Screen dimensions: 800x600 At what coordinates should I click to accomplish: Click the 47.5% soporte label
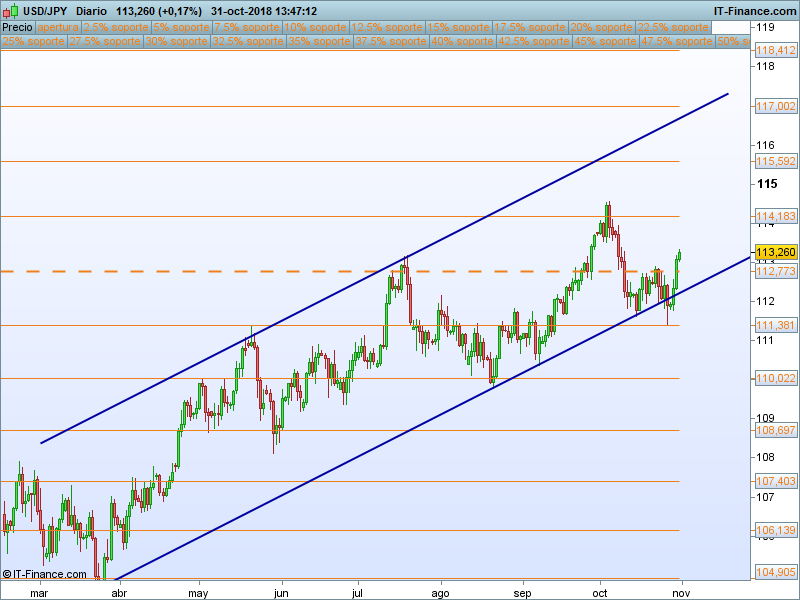point(676,42)
